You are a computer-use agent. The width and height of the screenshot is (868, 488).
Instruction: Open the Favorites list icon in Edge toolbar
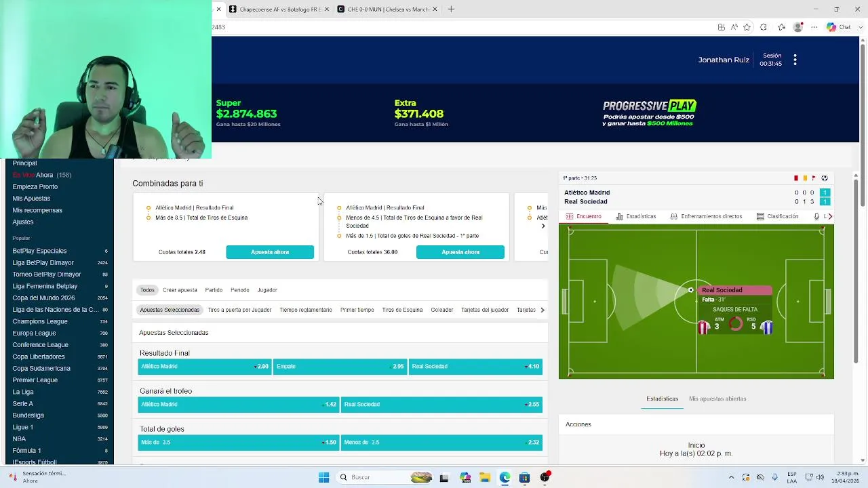781,27
